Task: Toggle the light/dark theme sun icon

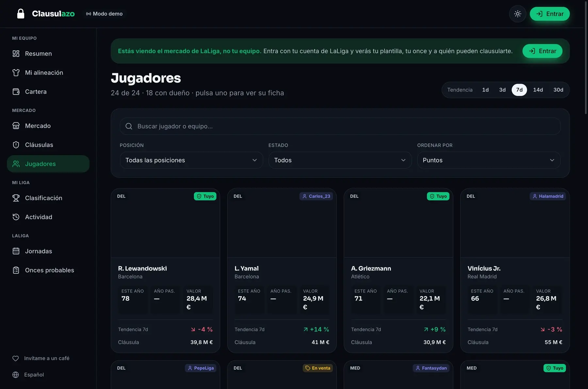Action: [517, 14]
